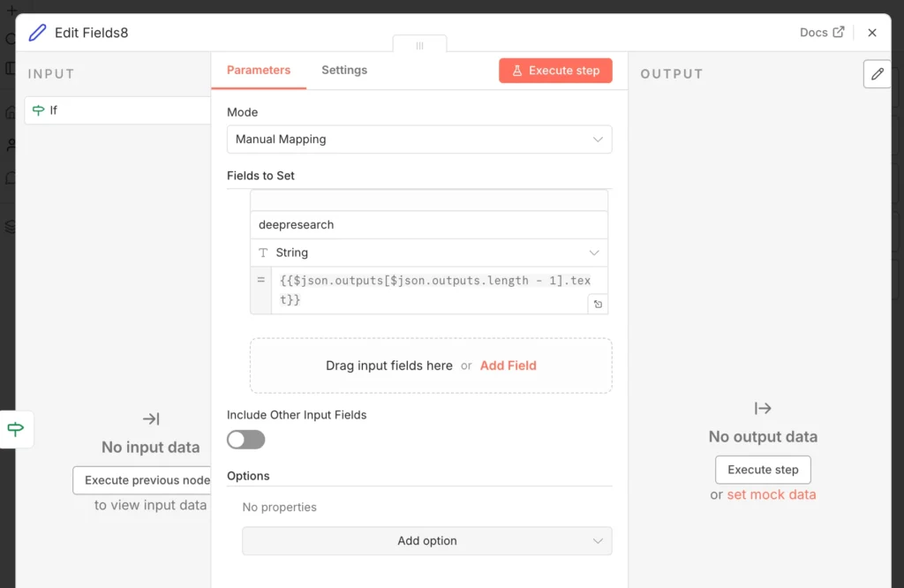Click the green If node icon at left edge
Image resolution: width=904 pixels, height=588 pixels.
click(x=16, y=430)
